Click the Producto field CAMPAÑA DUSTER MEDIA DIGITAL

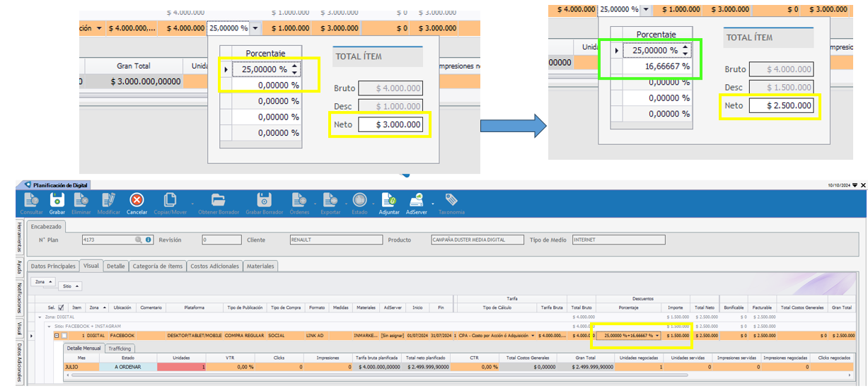point(478,240)
